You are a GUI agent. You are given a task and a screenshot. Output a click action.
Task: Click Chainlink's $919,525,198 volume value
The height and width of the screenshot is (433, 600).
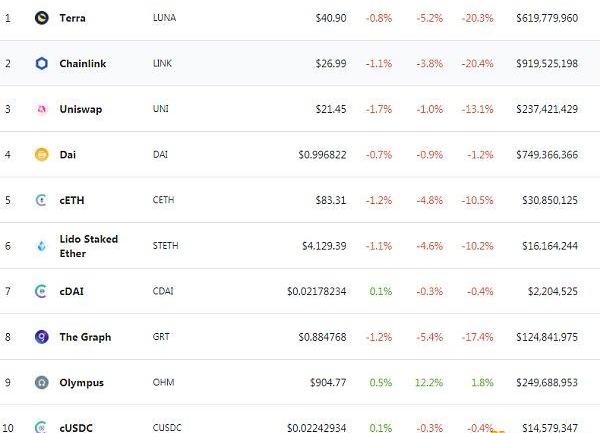(546, 64)
